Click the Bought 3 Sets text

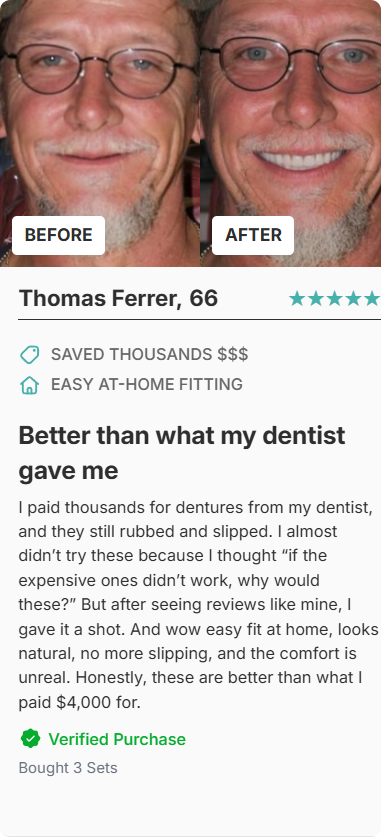pyautogui.click(x=68, y=768)
